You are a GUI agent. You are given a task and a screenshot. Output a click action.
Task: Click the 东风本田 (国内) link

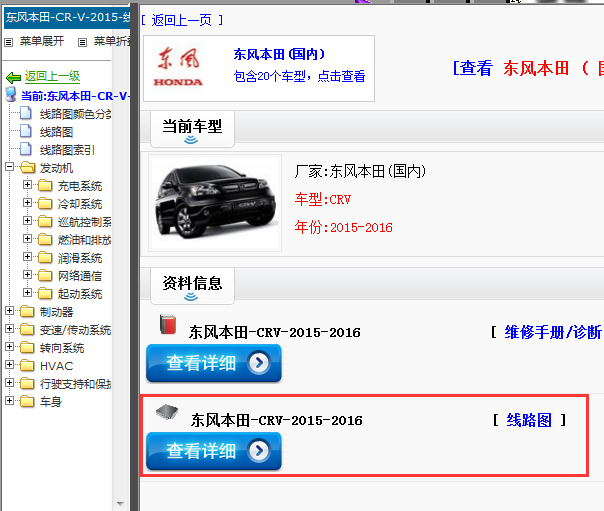(279, 54)
